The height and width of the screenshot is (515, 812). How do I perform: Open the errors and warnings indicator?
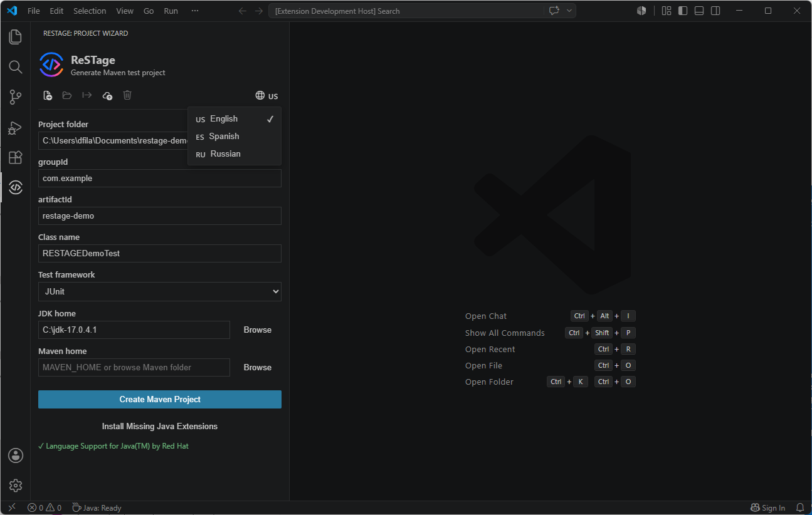coord(45,507)
